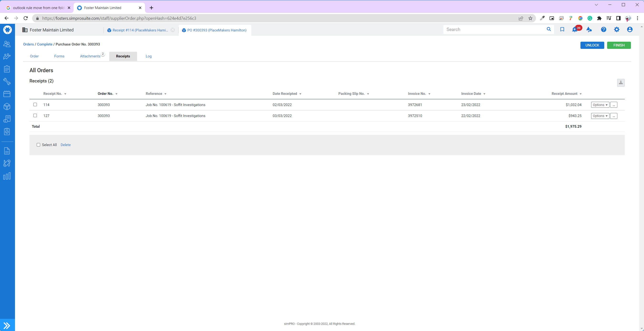Viewport: 644px width, 331px height.
Task: Switch to Receipt #114 app tab
Action: [140, 30]
